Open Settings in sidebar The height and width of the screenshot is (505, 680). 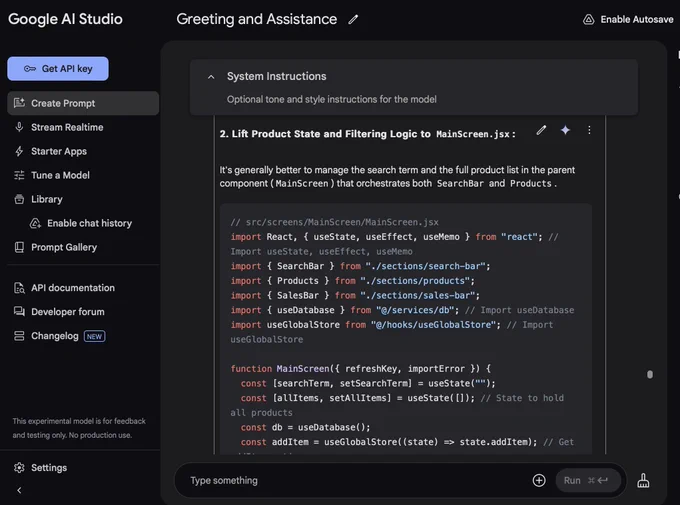pos(49,468)
